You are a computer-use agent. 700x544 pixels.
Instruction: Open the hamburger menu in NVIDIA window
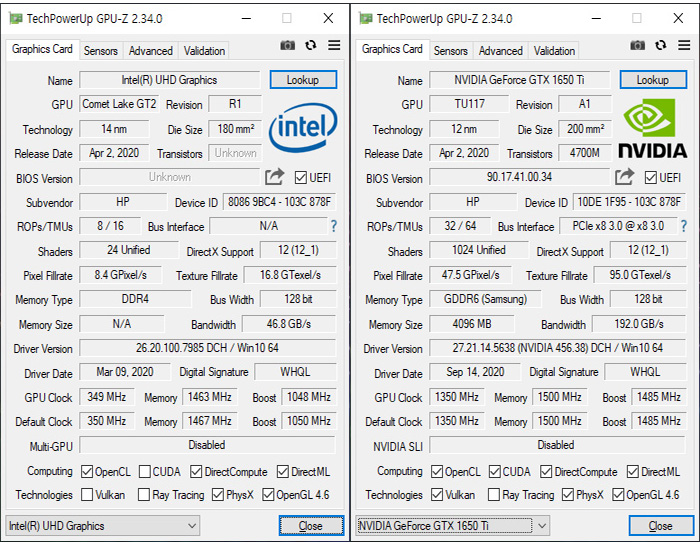684,45
